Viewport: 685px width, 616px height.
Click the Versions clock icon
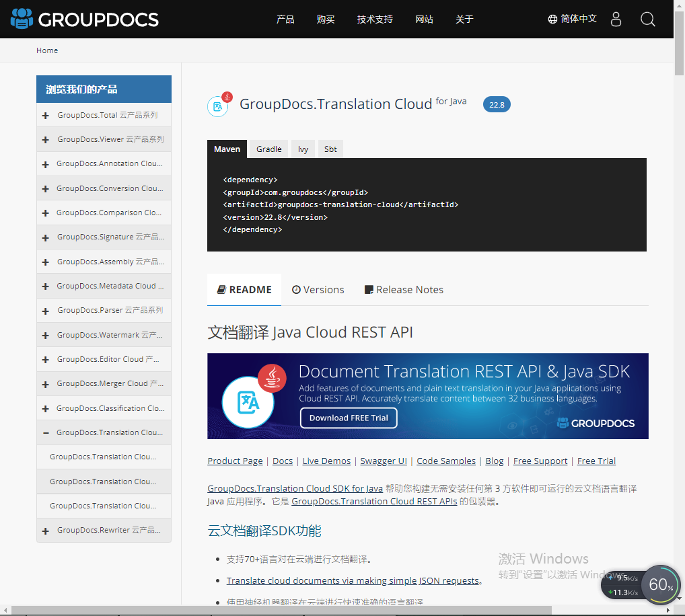296,289
